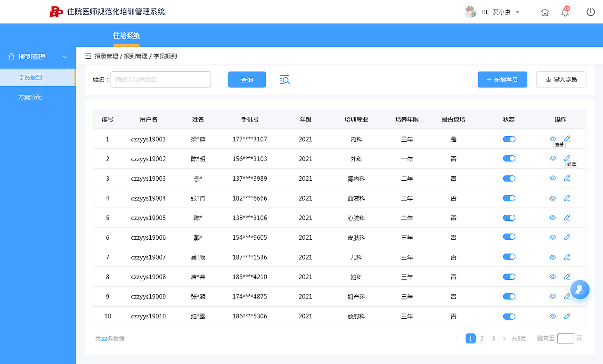Click the next page chevron in pagination
Screen dimensions: 603x364
tap(504, 338)
